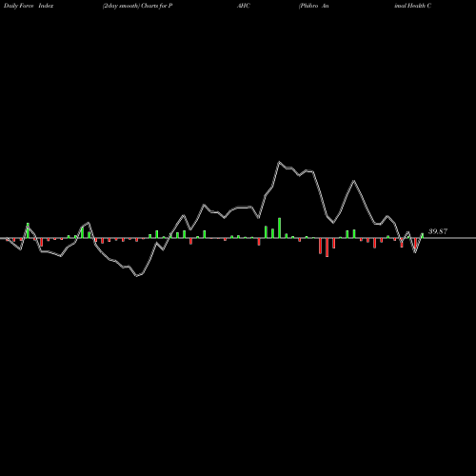Click the '(Phibro An' header text
Image resolution: width=476 pixels, height=476 pixels.
tap(314, 6)
